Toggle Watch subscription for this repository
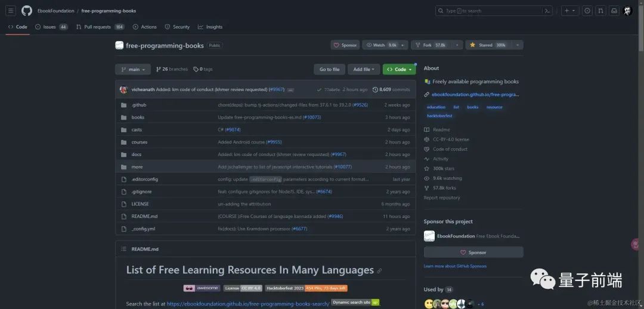The height and width of the screenshot is (309, 644). click(x=382, y=45)
